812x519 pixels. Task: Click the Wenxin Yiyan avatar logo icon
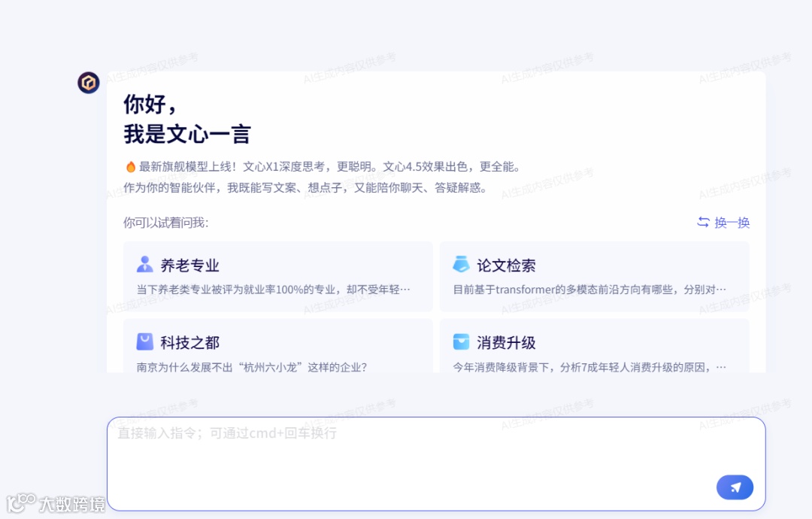89,82
